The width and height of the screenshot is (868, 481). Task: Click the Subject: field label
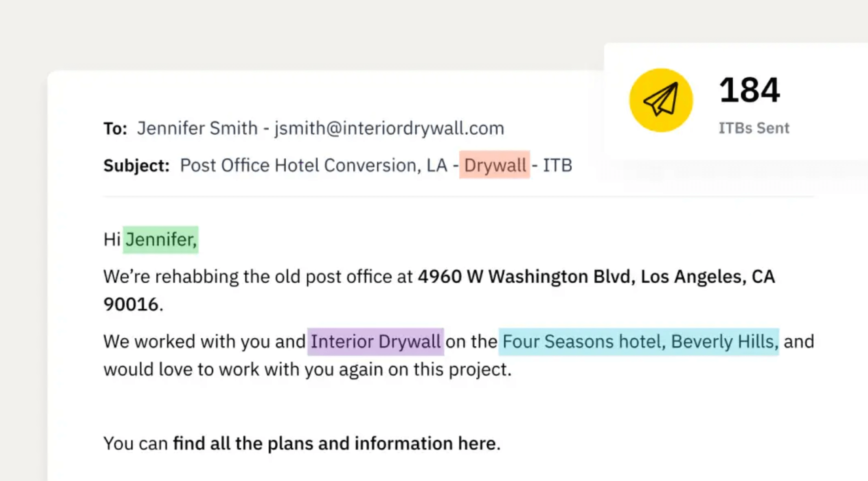(x=136, y=166)
